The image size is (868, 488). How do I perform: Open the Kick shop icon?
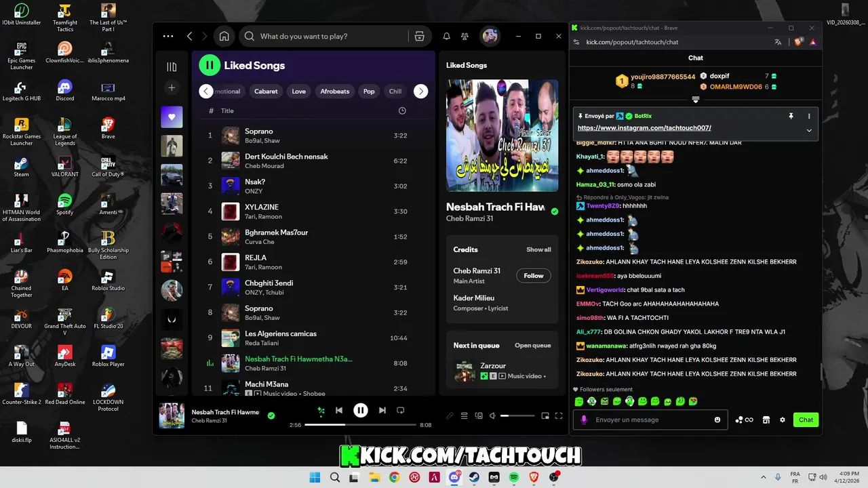766,420
